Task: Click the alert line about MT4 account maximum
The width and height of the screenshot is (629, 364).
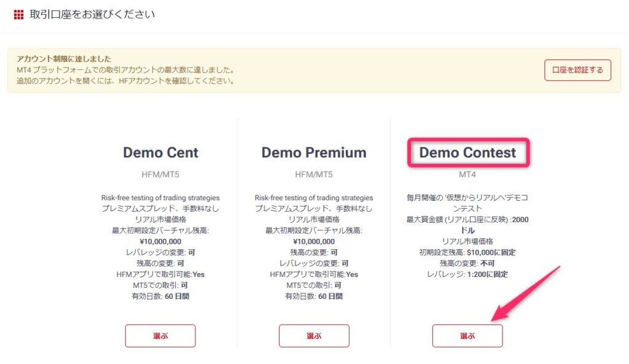Action: click(x=125, y=70)
